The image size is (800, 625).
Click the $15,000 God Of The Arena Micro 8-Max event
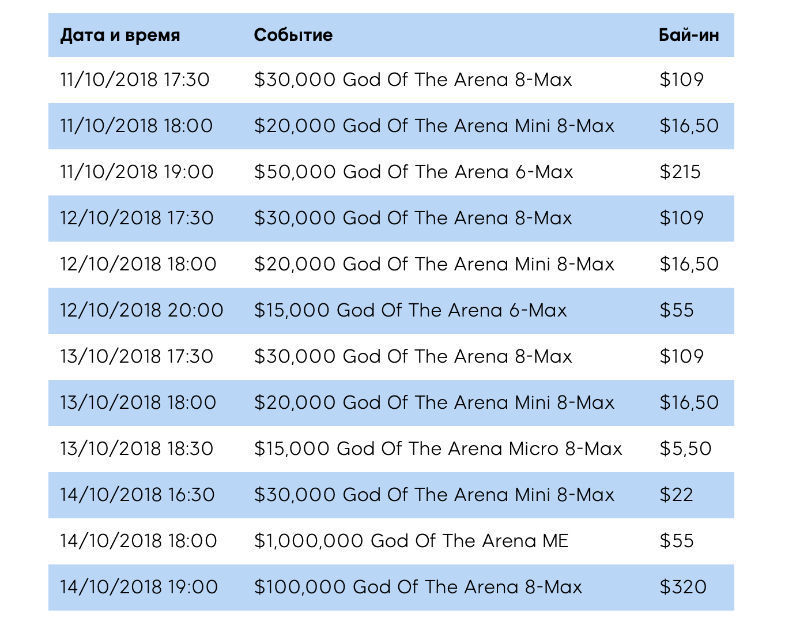click(x=438, y=449)
